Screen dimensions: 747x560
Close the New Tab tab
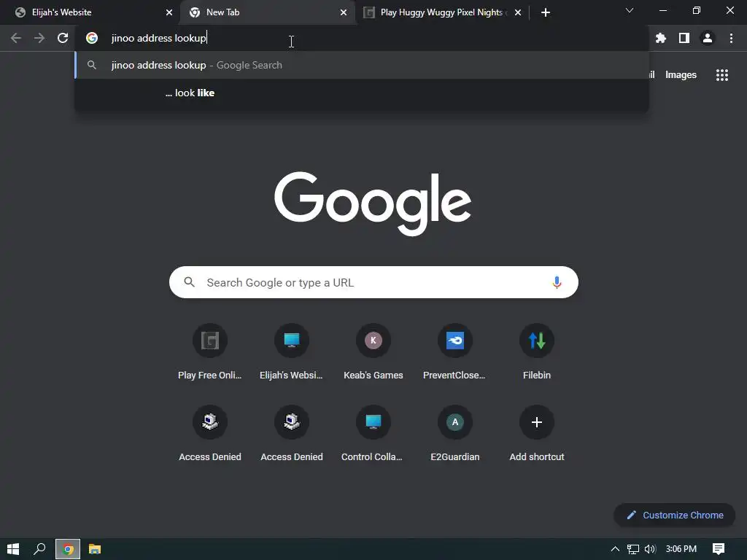pos(344,12)
